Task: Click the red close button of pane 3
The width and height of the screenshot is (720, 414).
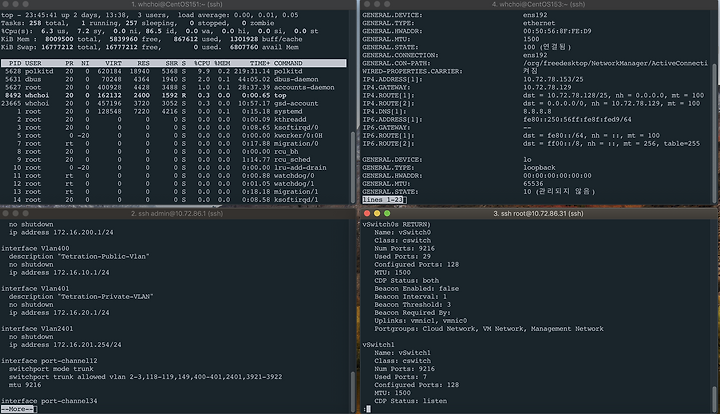Action: coord(366,213)
